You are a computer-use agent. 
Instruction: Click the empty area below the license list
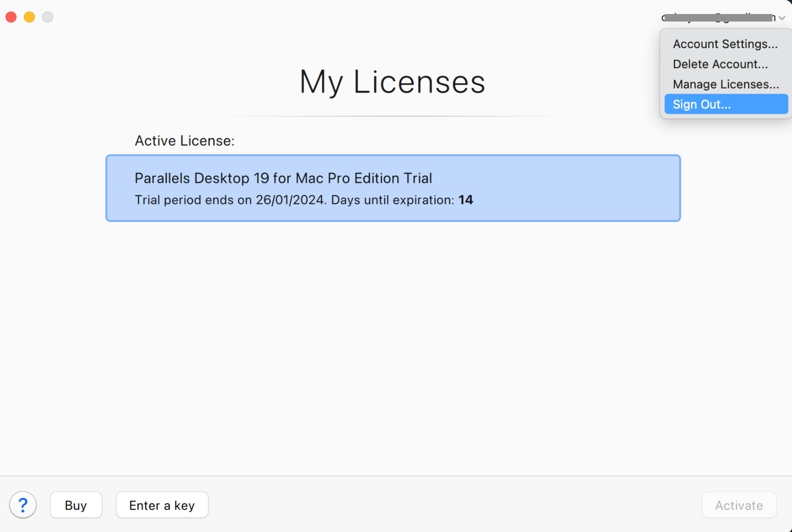coord(393,346)
